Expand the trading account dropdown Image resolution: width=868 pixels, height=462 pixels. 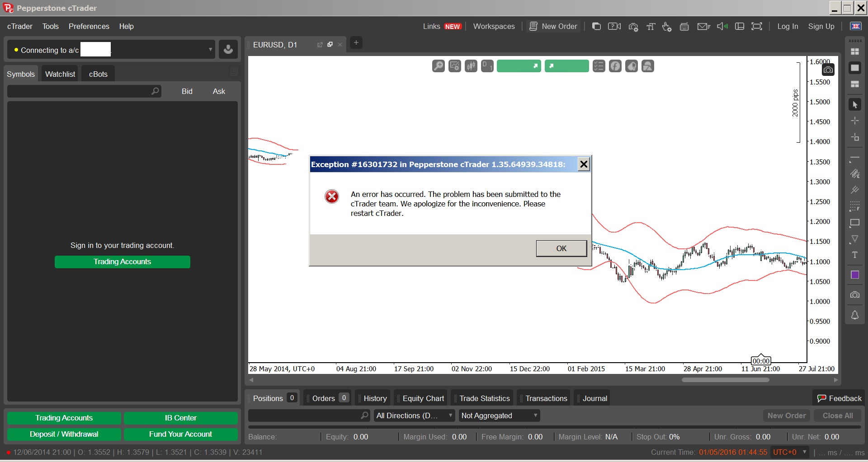[210, 50]
